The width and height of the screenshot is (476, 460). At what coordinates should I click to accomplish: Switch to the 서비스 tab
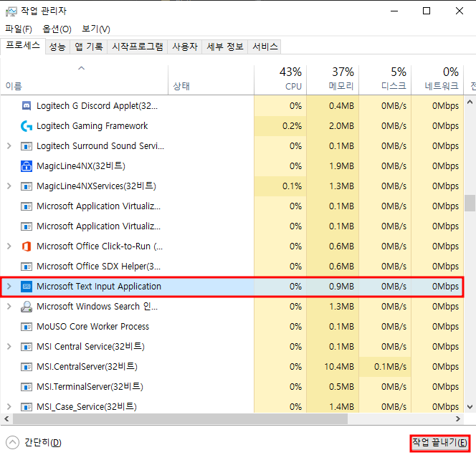click(265, 47)
